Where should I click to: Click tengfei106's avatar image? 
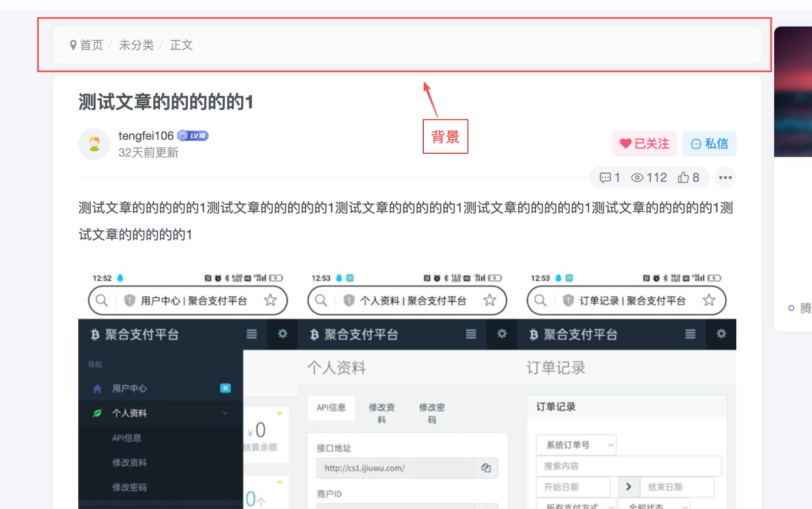94,144
